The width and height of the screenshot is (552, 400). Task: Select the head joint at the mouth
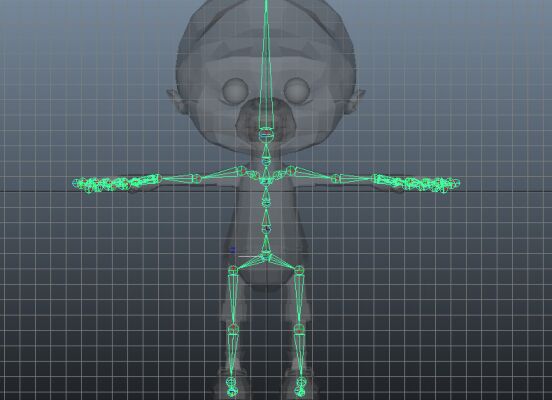[x=266, y=134]
